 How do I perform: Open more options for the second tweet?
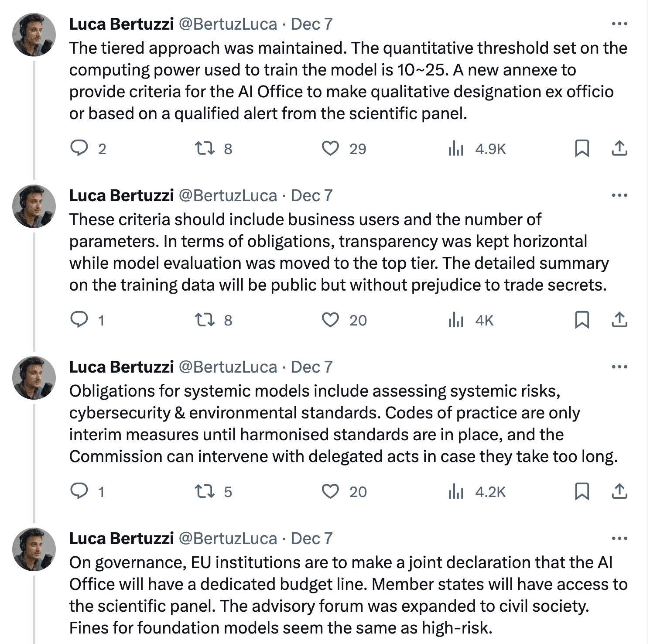(x=619, y=195)
